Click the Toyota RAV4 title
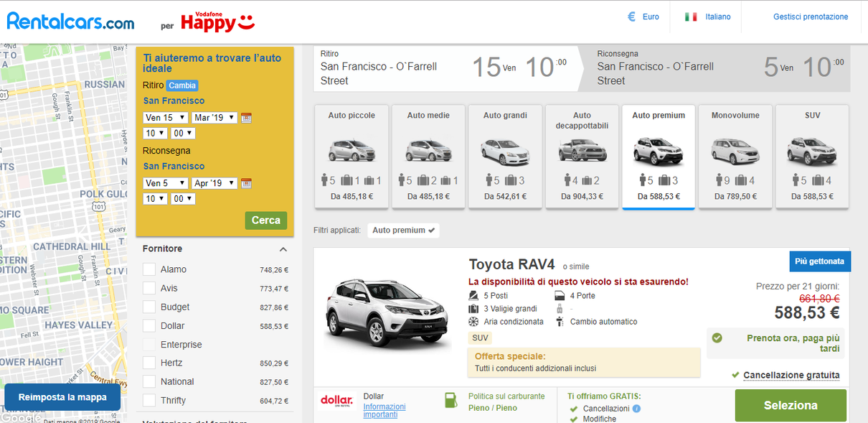The width and height of the screenshot is (868, 423). click(x=512, y=264)
